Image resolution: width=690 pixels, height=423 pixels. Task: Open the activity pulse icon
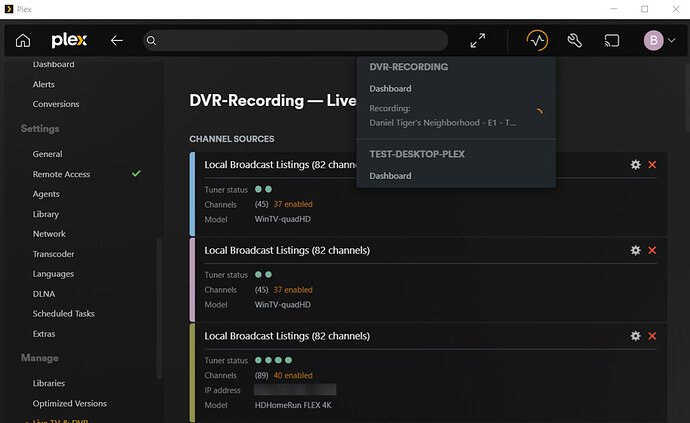537,40
